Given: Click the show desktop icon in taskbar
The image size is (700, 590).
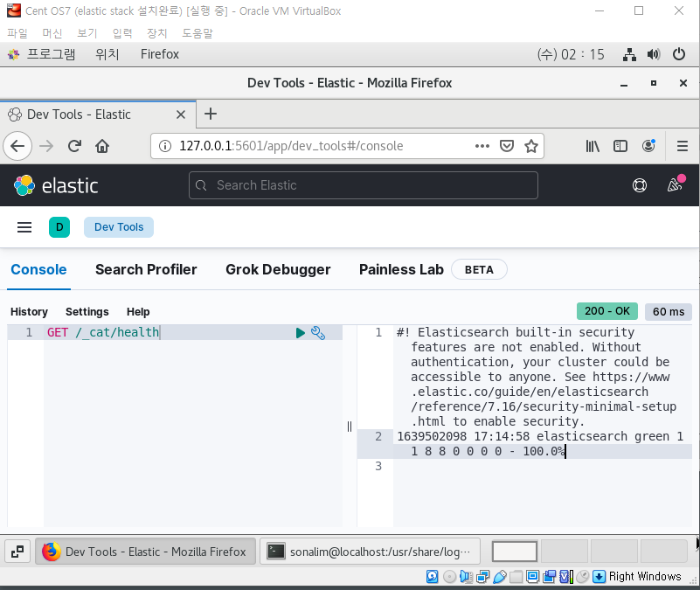Looking at the screenshot, I should (x=17, y=552).
